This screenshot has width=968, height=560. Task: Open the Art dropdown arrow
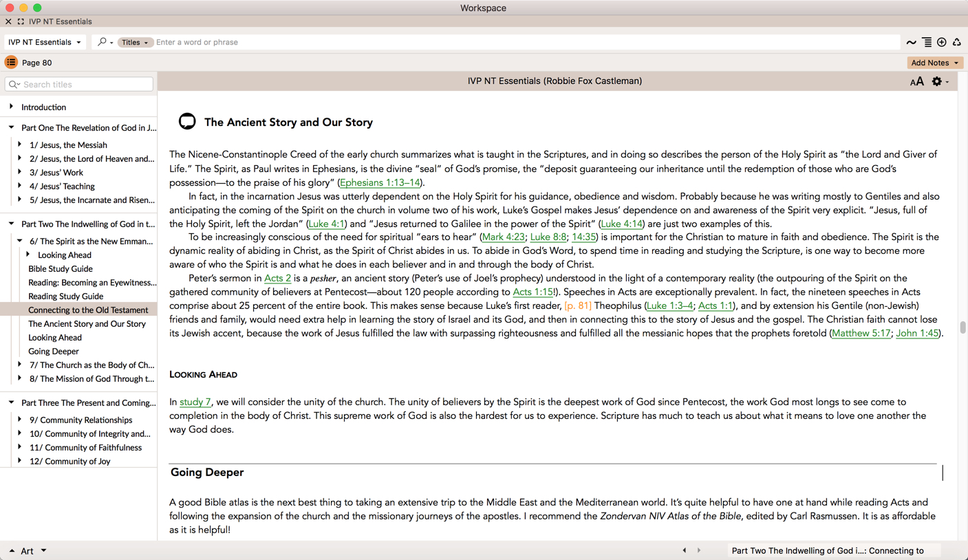43,550
